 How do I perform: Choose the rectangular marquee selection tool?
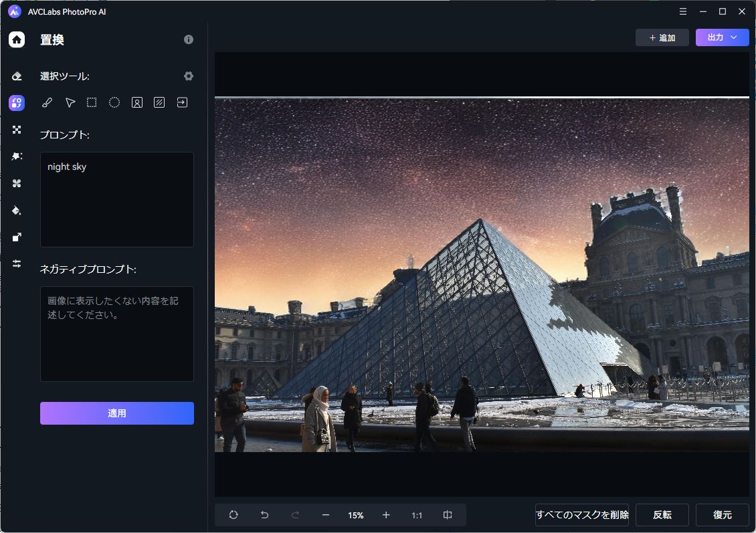coord(92,102)
